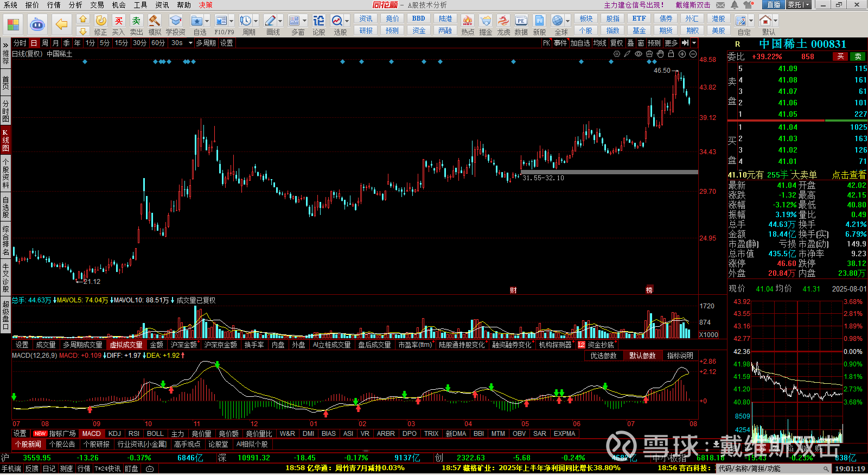Viewport: 868px width, 475px height.
Task: Zoom in chart with plus circle icon
Action: tap(682, 54)
